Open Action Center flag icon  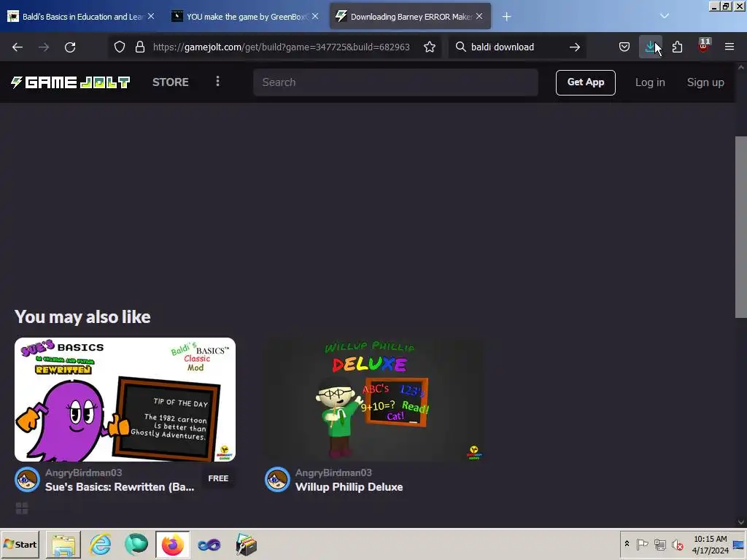(642, 544)
